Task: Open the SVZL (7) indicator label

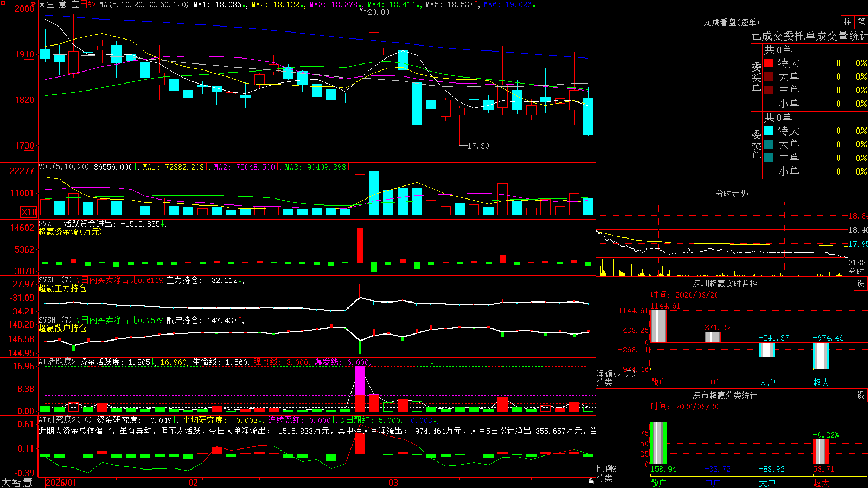Action: (55, 280)
